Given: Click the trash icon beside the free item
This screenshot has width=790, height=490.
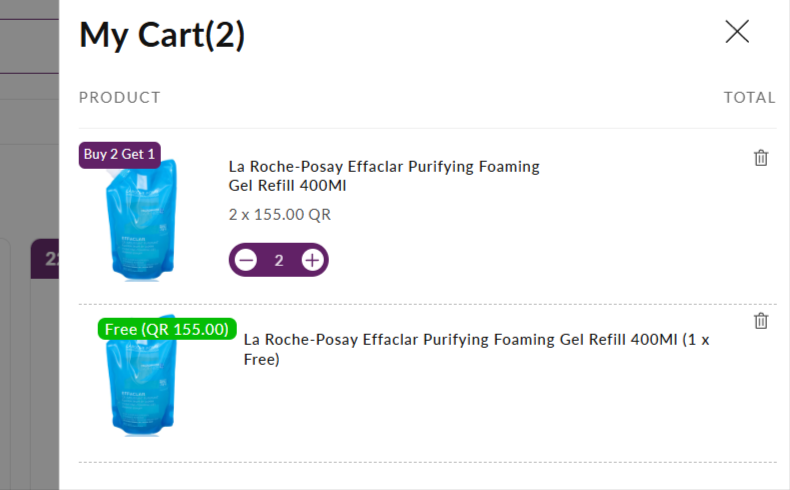Looking at the screenshot, I should 761,321.
